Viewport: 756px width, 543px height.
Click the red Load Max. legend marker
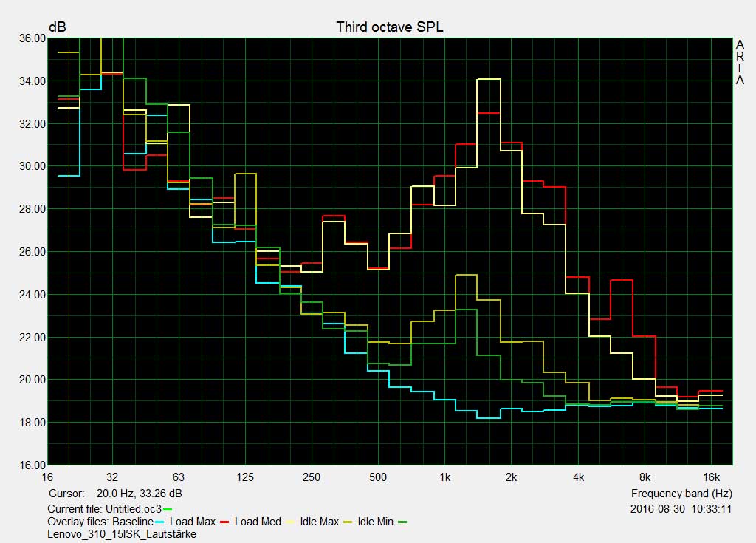(x=224, y=522)
